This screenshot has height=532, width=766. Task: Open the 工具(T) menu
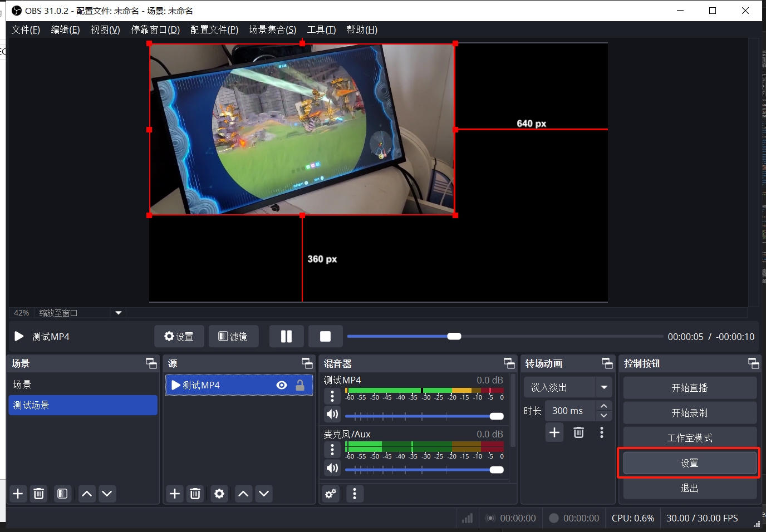(321, 29)
